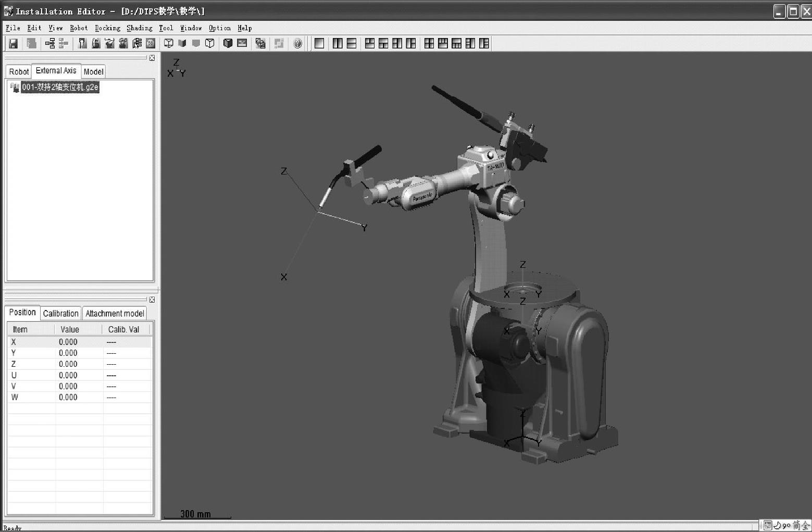Switch to the Model tab
The height and width of the screenshot is (532, 812).
pos(93,72)
